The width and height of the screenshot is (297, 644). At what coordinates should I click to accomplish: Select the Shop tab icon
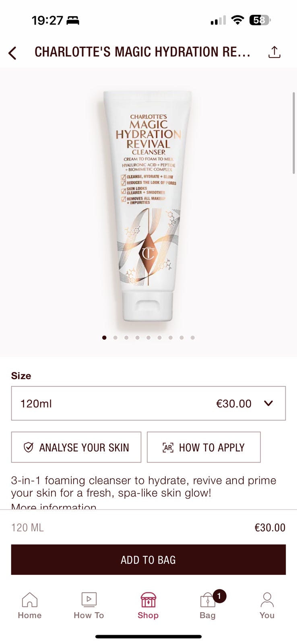[148, 600]
